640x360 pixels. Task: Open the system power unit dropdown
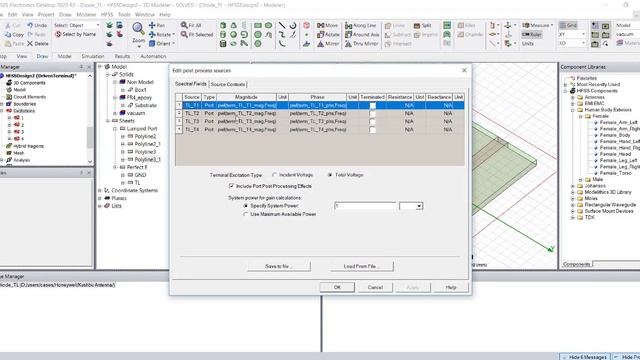click(419, 206)
